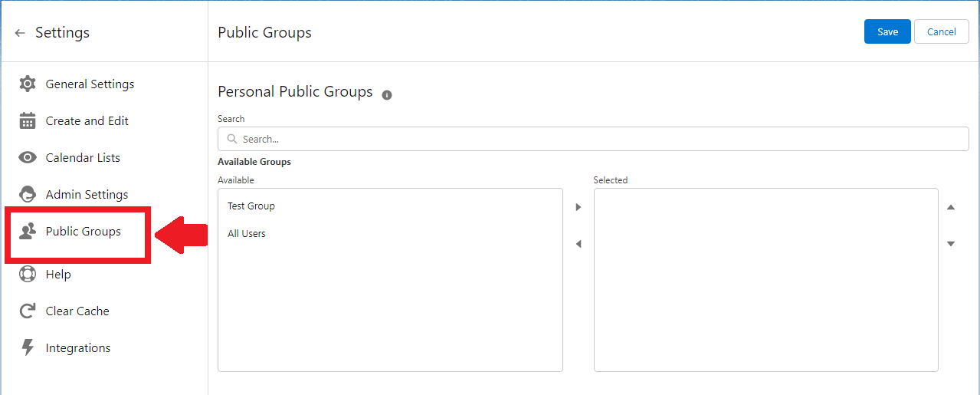The height and width of the screenshot is (395, 980).
Task: Show info tooltip for Personal Public Groups
Action: [x=387, y=95]
